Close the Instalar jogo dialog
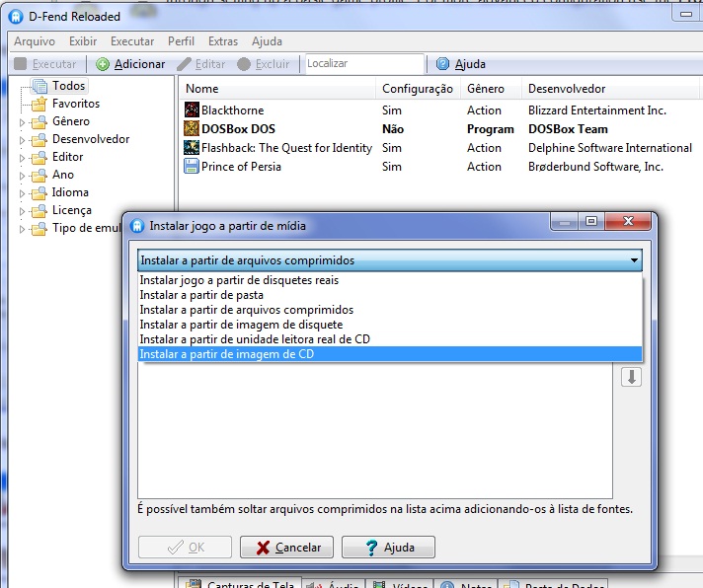The width and height of the screenshot is (703, 588). [628, 221]
